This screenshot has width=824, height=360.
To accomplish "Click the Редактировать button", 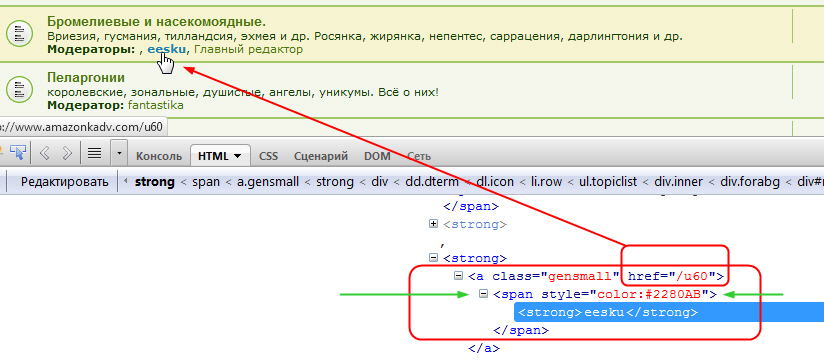I will coord(65,182).
